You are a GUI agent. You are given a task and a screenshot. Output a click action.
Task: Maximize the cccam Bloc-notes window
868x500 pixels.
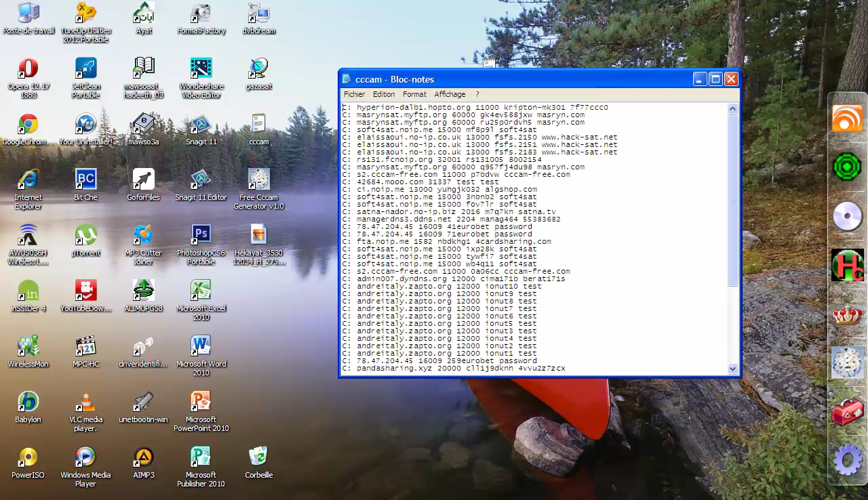pyautogui.click(x=715, y=79)
